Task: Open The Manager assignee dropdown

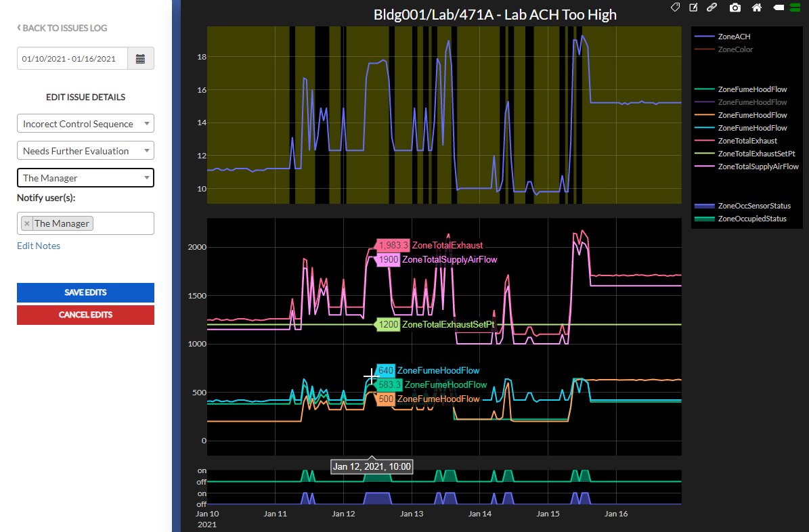Action: [85, 177]
